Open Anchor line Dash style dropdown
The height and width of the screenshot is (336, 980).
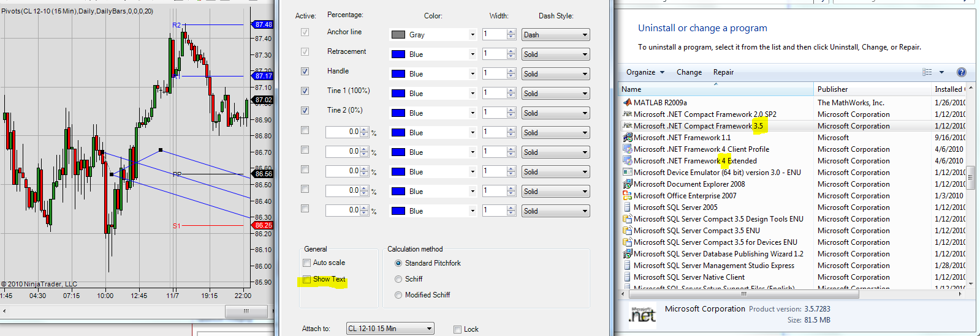pyautogui.click(x=585, y=35)
